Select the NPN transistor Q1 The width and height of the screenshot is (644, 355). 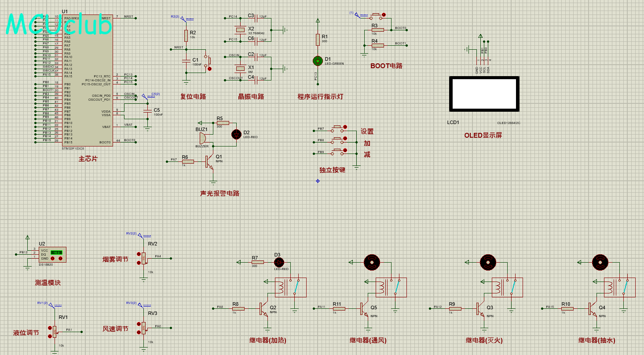click(x=209, y=161)
